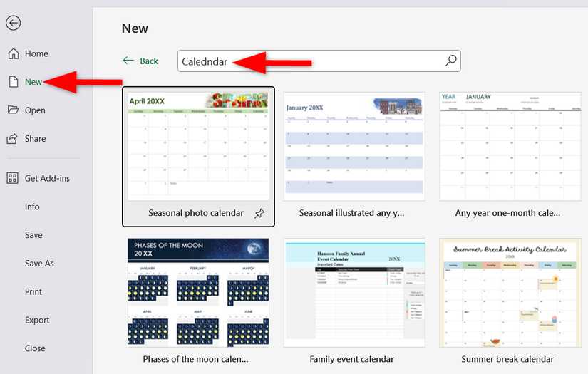The height and width of the screenshot is (374, 588).
Task: Select the Any year one-month calendar thumbnail
Action: [510, 146]
